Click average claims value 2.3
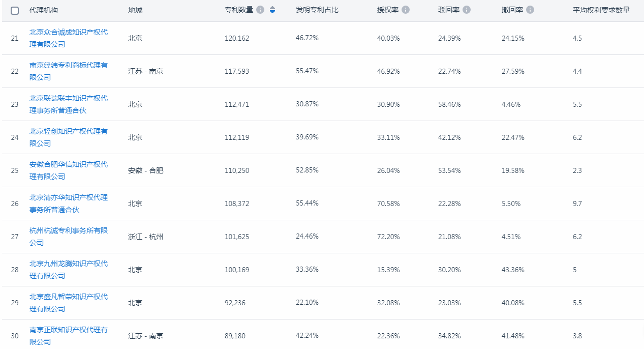Image resolution: width=644 pixels, height=349 pixels. click(x=577, y=170)
